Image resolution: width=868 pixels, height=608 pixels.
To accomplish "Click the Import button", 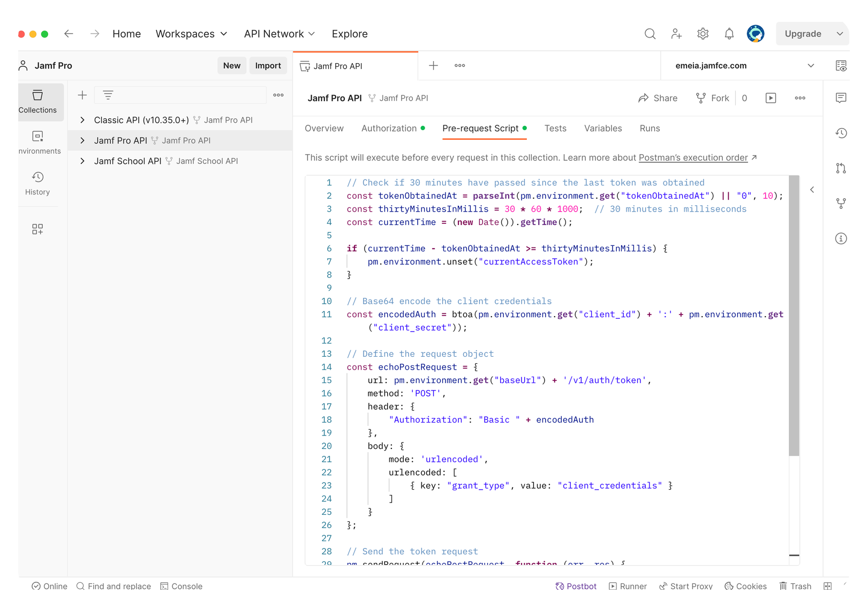I will tap(268, 65).
